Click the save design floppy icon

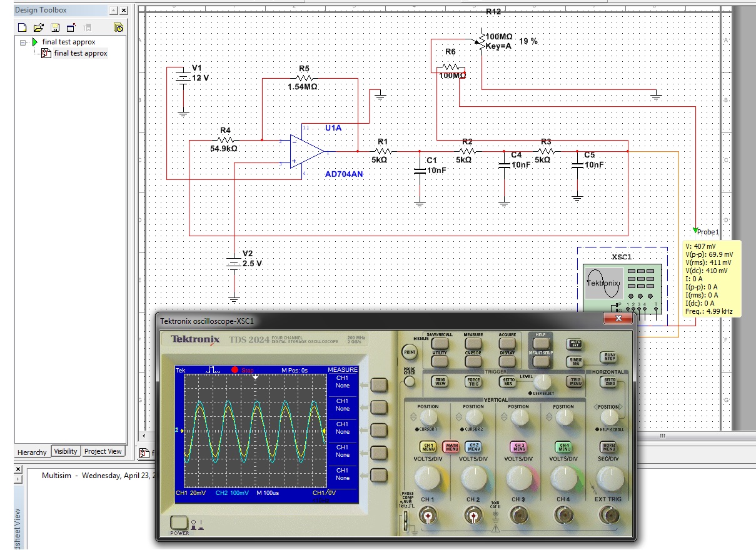[x=55, y=27]
